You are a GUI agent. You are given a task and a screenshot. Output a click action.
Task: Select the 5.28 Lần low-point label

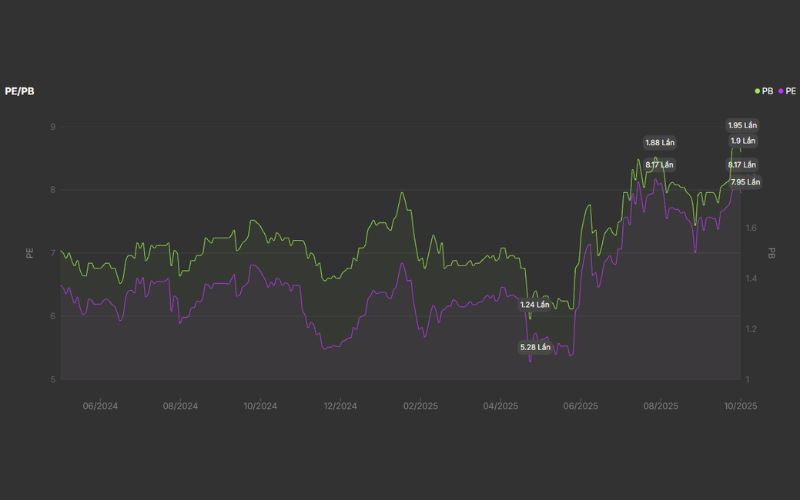tap(535, 347)
